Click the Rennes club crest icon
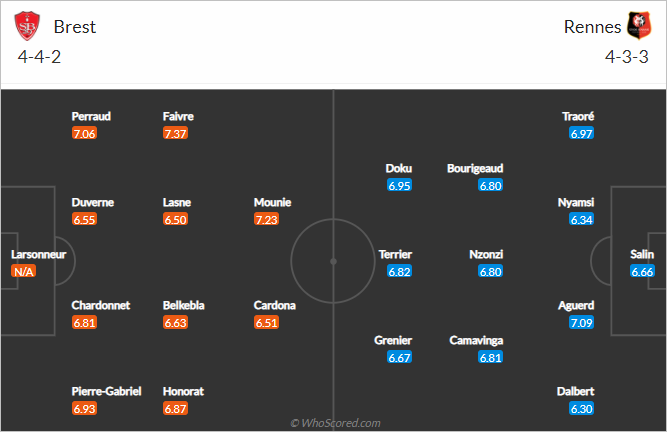The image size is (667, 432). pyautogui.click(x=639, y=26)
